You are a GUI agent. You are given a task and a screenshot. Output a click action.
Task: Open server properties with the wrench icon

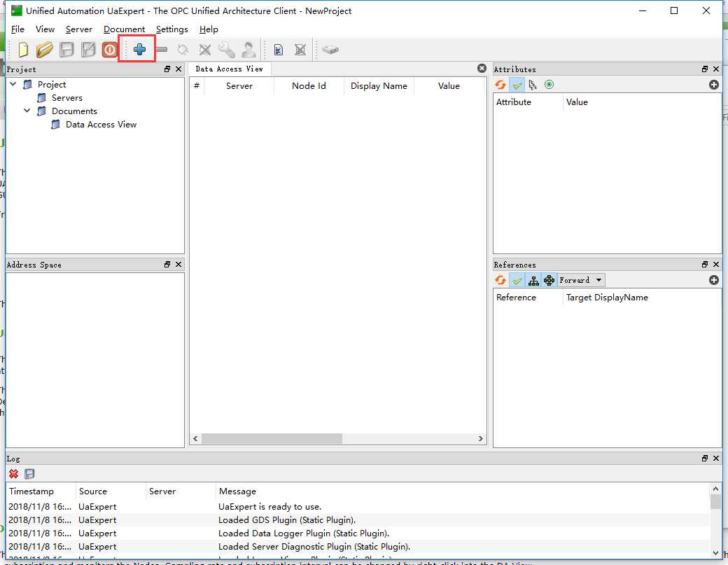[x=227, y=49]
